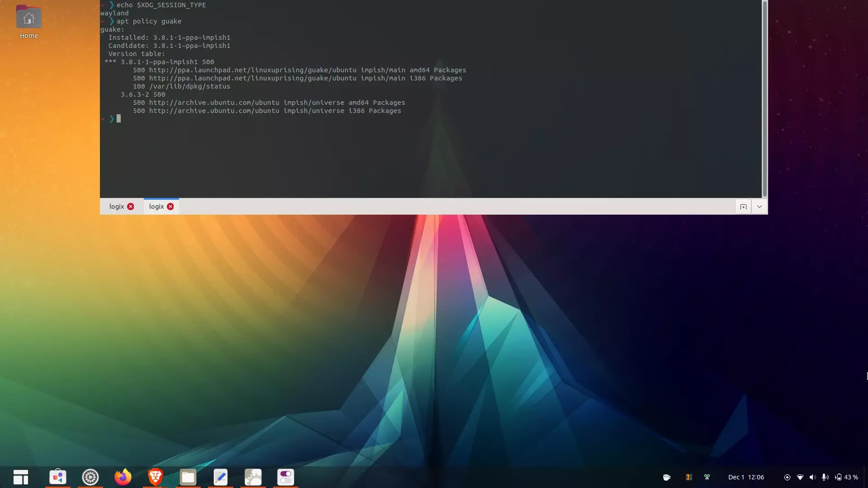Launch the Brave browser
868x488 pixels.
[155, 477]
